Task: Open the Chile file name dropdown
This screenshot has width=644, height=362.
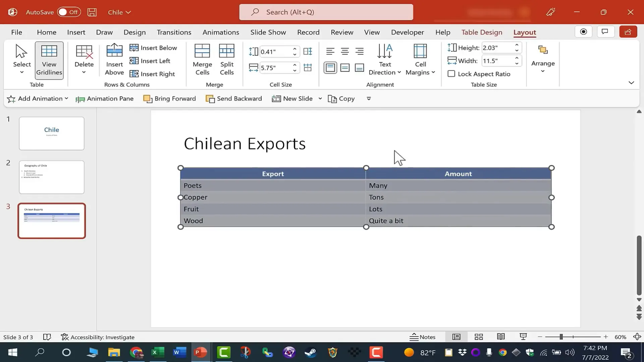Action: 119,12
